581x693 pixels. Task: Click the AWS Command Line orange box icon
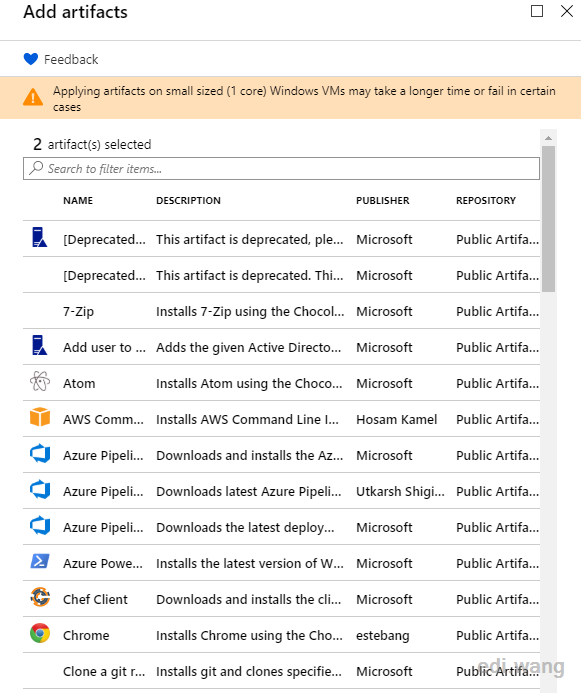(x=40, y=418)
